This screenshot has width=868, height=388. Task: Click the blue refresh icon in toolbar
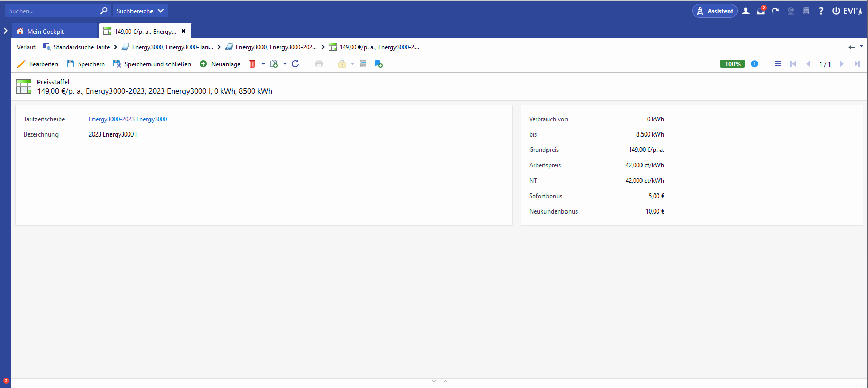[295, 64]
